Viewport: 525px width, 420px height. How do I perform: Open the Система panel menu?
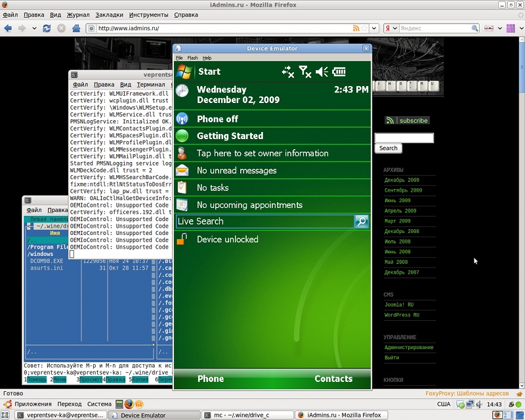[x=99, y=404]
